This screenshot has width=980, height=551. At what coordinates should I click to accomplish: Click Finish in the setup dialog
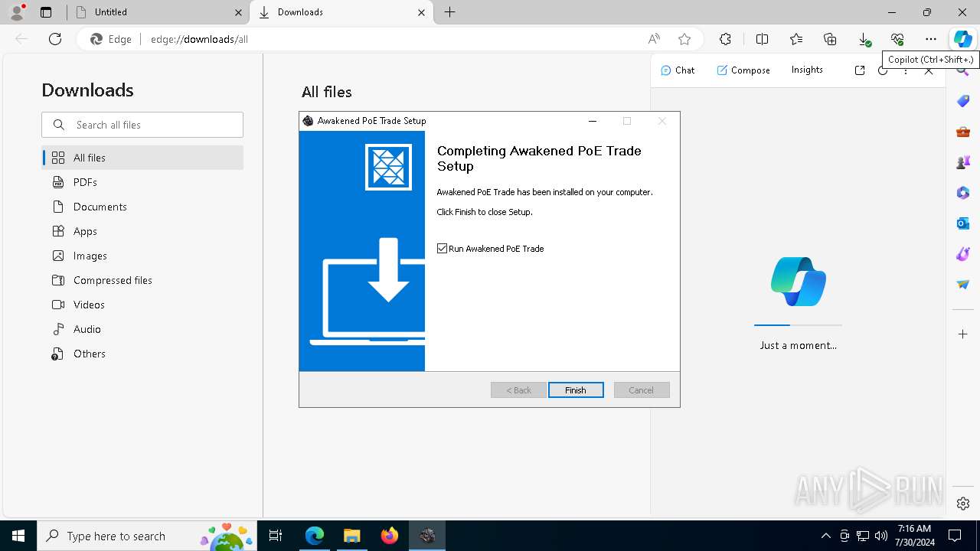(576, 390)
